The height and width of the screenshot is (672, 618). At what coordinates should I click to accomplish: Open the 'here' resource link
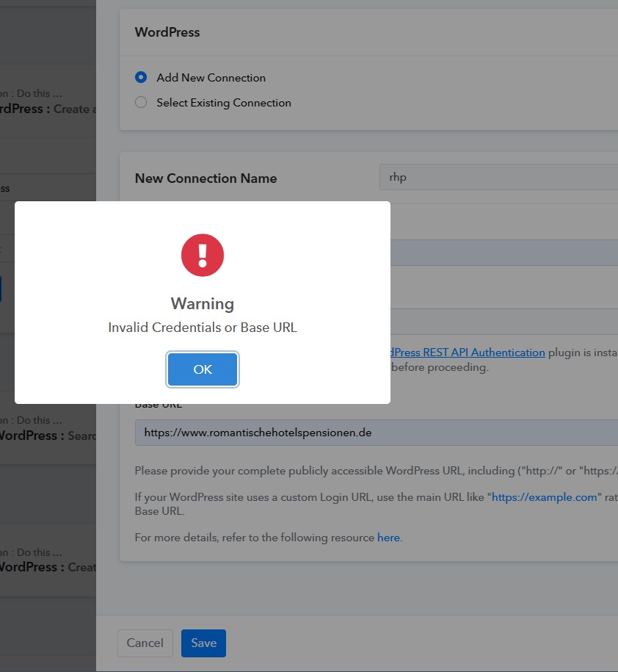point(388,538)
